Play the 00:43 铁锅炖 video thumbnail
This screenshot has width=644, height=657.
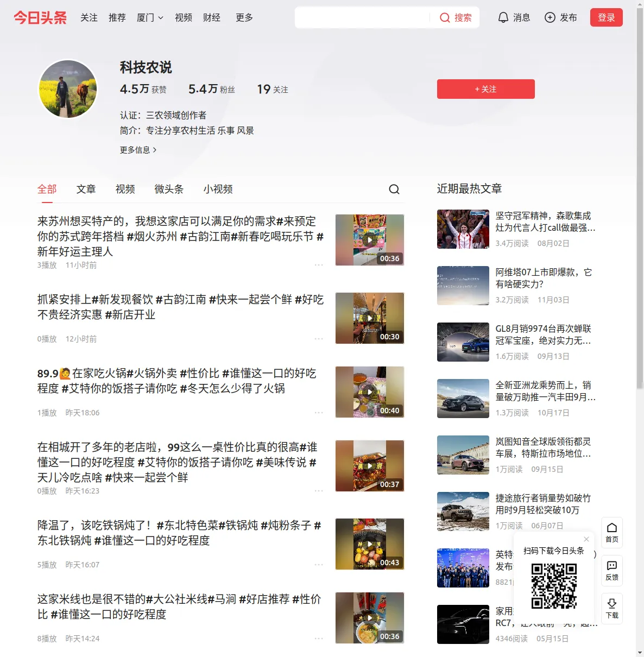point(370,544)
